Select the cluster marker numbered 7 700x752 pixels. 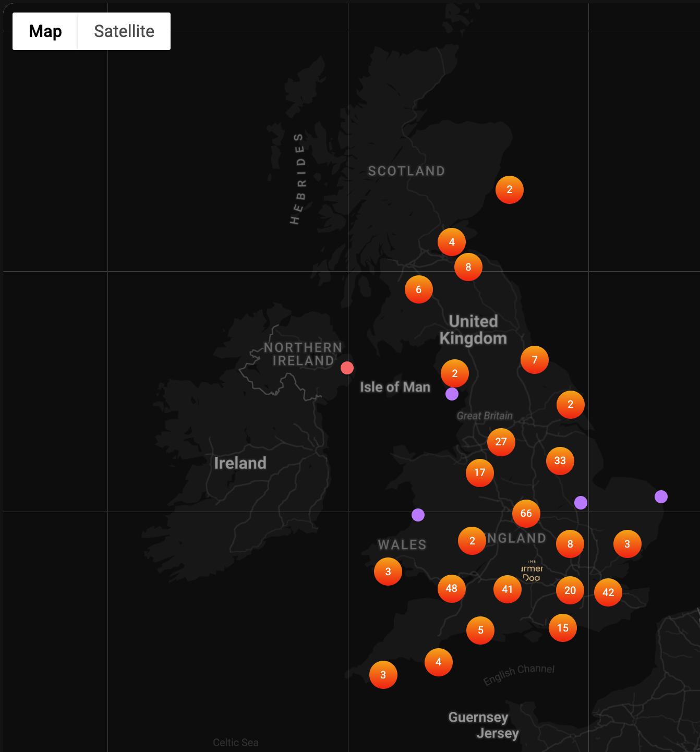[535, 360]
